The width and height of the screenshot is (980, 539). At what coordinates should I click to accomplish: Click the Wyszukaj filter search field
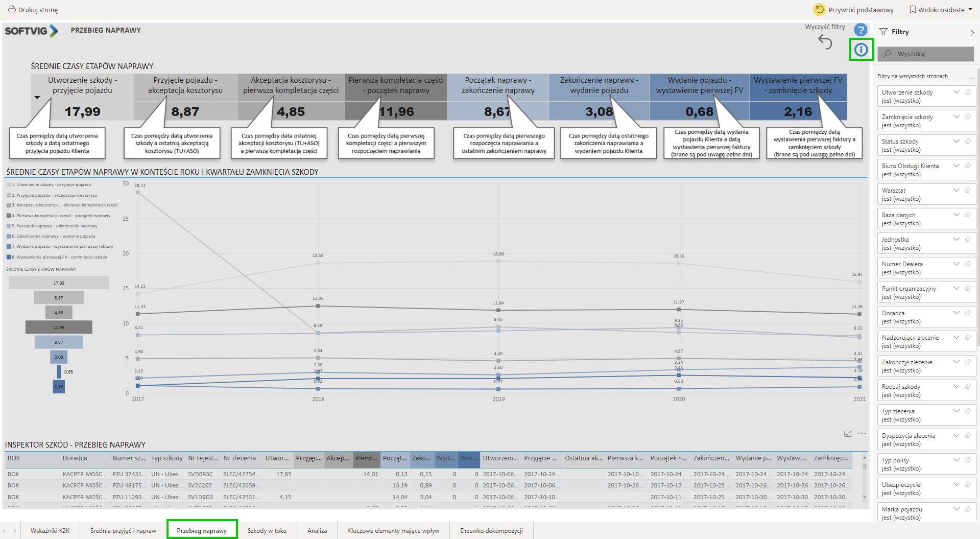pos(925,54)
